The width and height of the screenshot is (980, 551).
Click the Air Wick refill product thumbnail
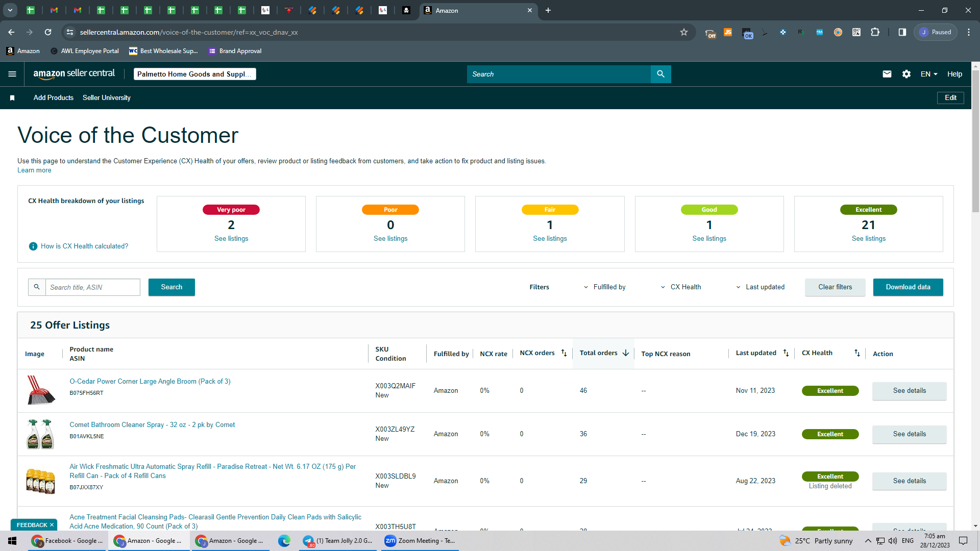point(41,481)
